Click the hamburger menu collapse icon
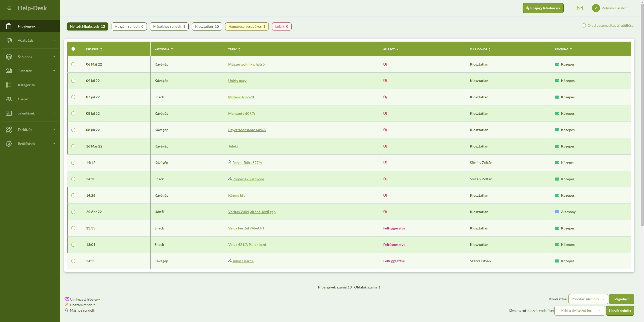The height and width of the screenshot is (322, 644). coord(9,8)
